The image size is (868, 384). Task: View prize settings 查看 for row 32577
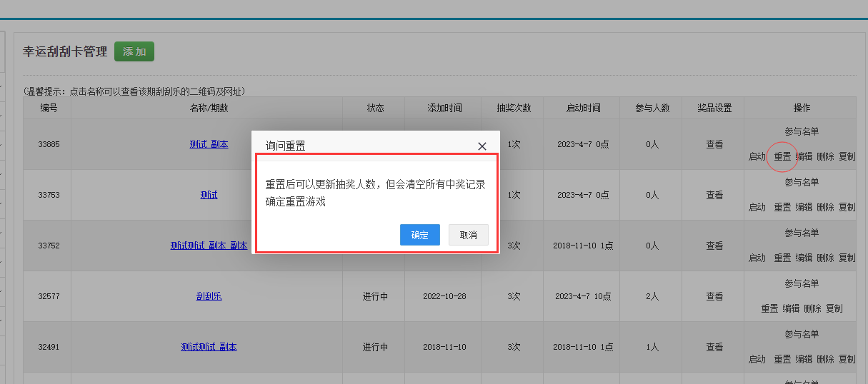(x=714, y=296)
